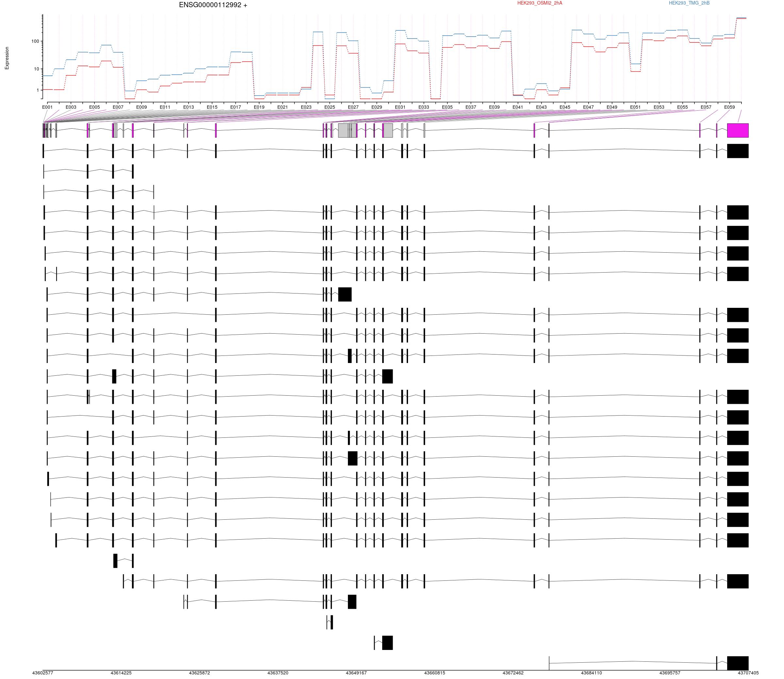This screenshot has width=784, height=679.
Task: Select exon bin label E047
Action: 588,107
